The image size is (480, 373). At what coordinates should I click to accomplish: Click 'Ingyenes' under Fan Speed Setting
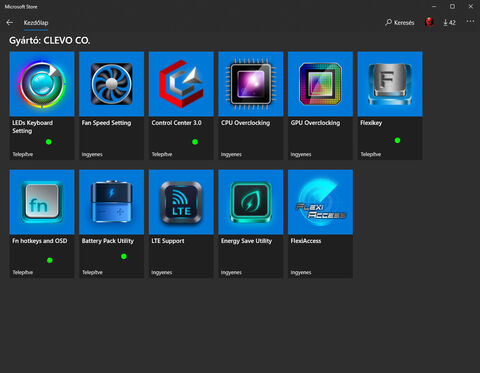coord(92,154)
